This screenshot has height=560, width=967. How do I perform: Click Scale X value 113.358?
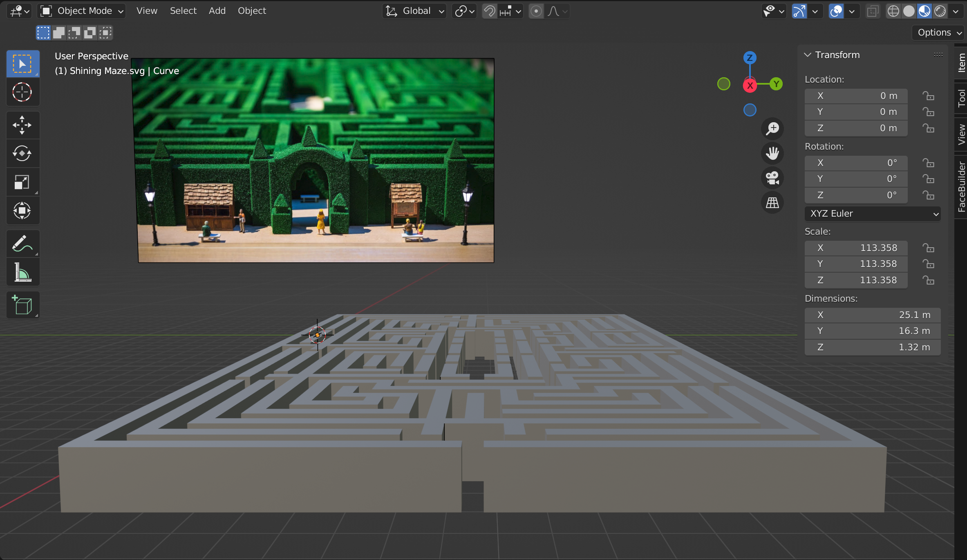click(x=856, y=248)
